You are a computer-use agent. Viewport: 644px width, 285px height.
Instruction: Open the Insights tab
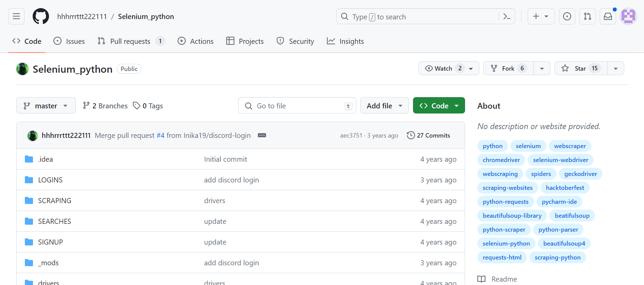click(x=345, y=41)
